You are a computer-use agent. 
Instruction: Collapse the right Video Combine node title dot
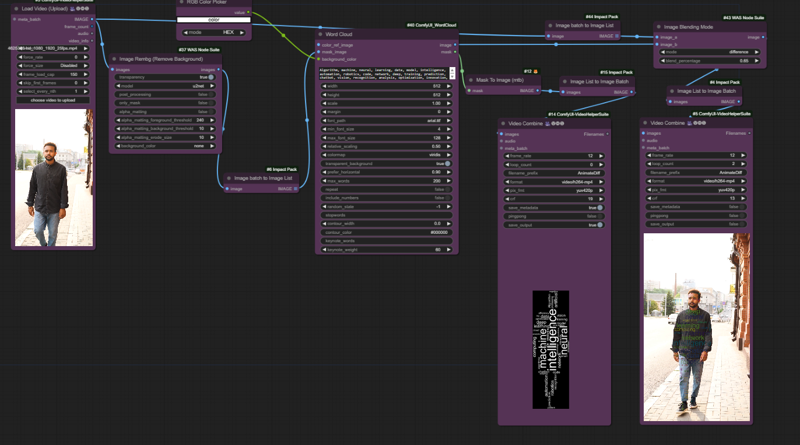click(x=645, y=123)
